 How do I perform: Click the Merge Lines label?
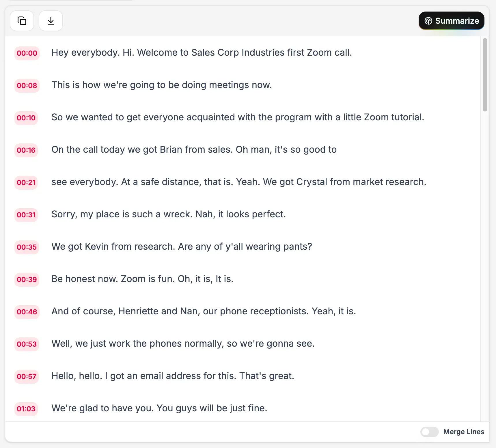tap(464, 432)
